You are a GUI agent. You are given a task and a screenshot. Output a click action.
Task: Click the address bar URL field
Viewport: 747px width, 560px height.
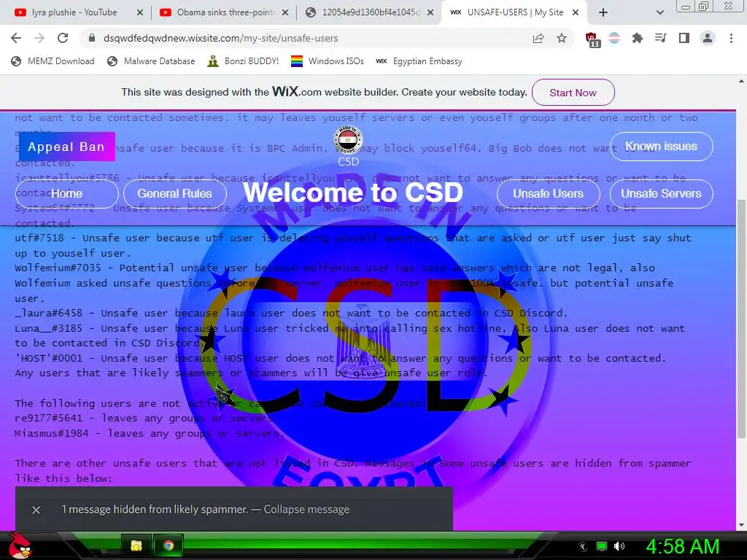(x=305, y=38)
